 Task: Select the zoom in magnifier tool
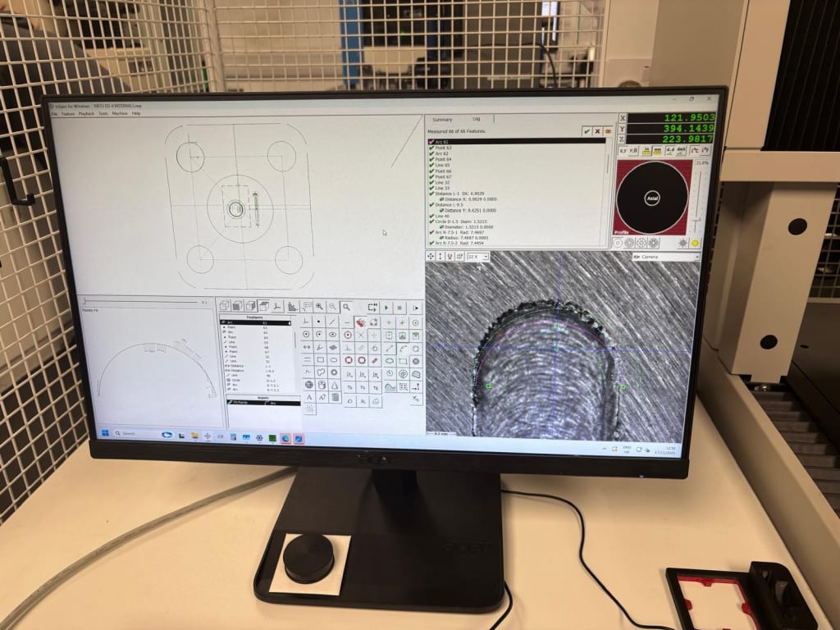click(319, 306)
